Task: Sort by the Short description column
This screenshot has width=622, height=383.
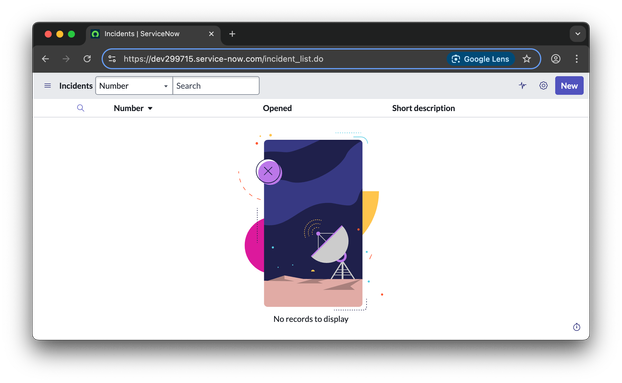Action: [423, 108]
